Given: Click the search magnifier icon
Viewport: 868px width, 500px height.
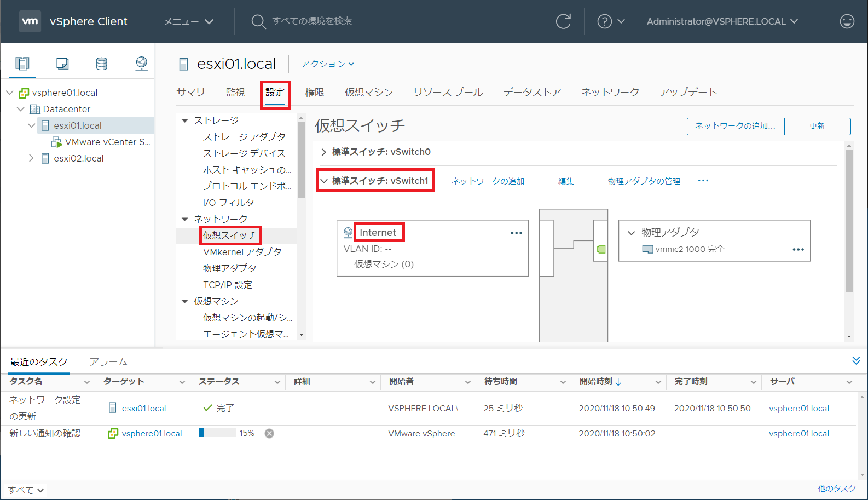Looking at the screenshot, I should [258, 21].
